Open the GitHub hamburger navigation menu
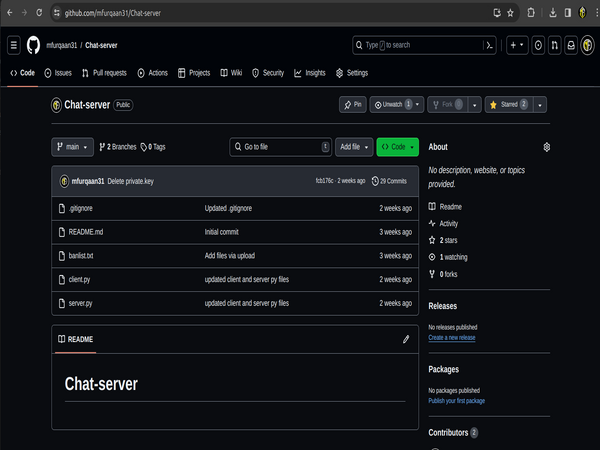Screen dimensions: 600x450 tap(14, 45)
